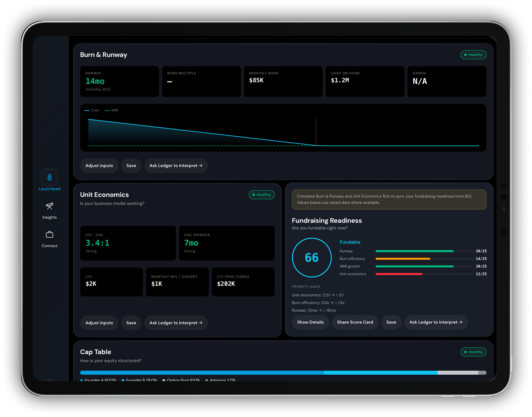
Task: Click the Healthy badge beside Cap Table
Action: pyautogui.click(x=473, y=352)
